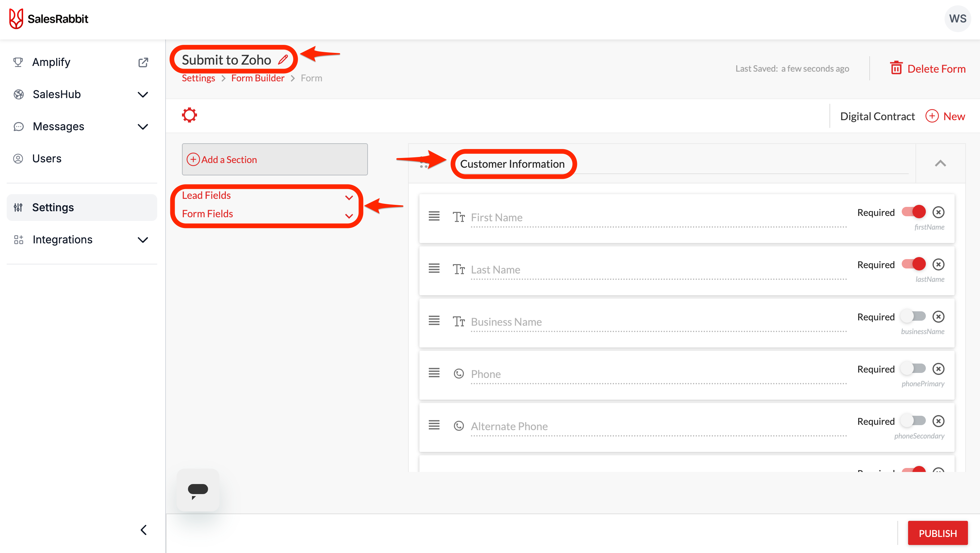Edit the Customer Information section title
980x553 pixels.
pos(512,164)
